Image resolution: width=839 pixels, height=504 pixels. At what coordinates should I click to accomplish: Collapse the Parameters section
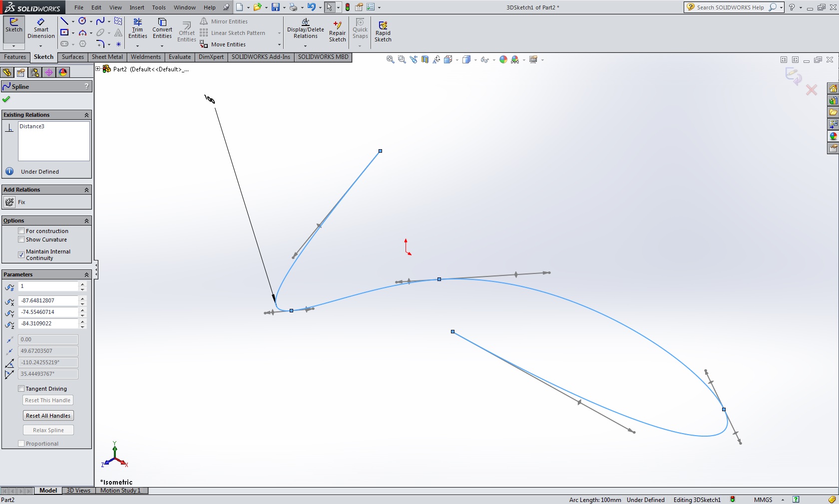(86, 275)
